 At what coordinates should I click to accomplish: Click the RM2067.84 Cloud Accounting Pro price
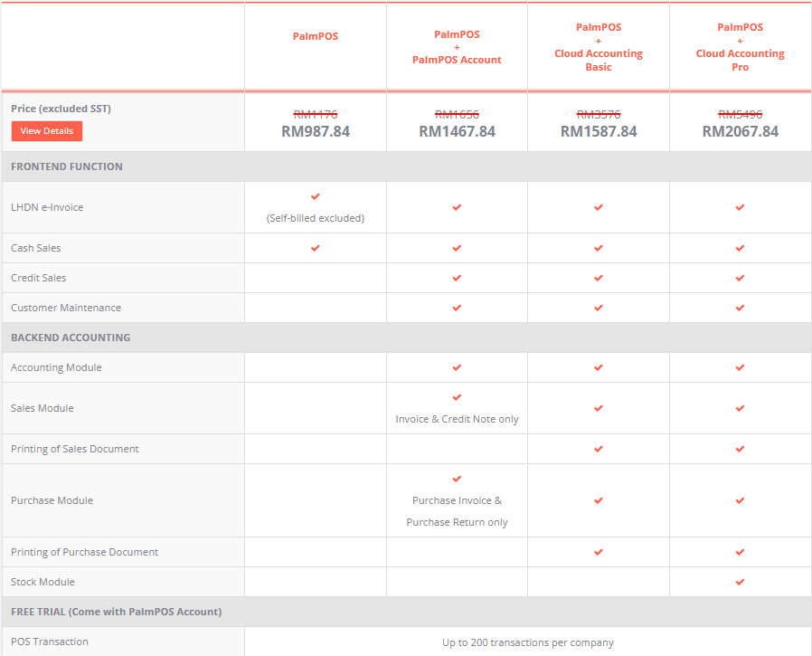pyautogui.click(x=740, y=132)
